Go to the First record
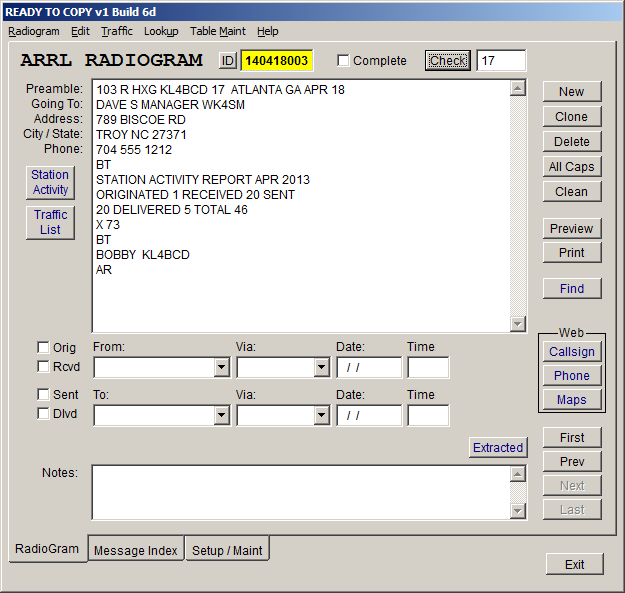This screenshot has height=593, width=625. pos(572,438)
